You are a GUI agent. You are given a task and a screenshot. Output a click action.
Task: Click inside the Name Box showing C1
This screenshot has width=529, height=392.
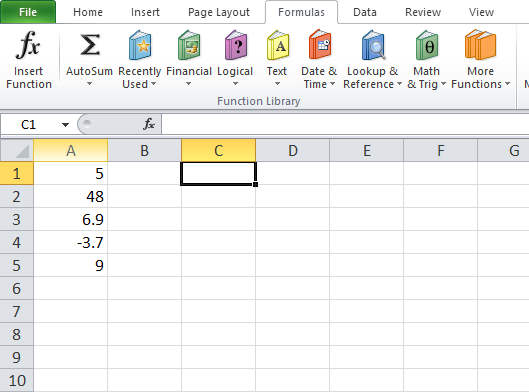pyautogui.click(x=28, y=125)
